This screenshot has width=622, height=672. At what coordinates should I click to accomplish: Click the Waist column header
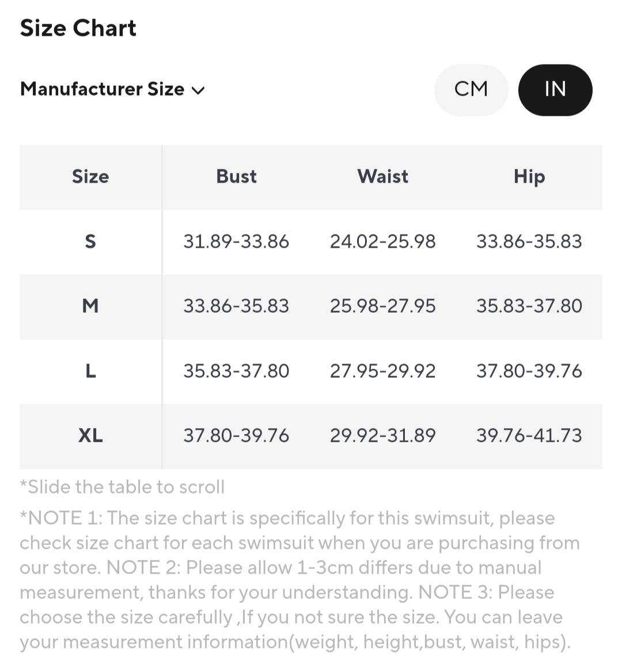coord(383,177)
